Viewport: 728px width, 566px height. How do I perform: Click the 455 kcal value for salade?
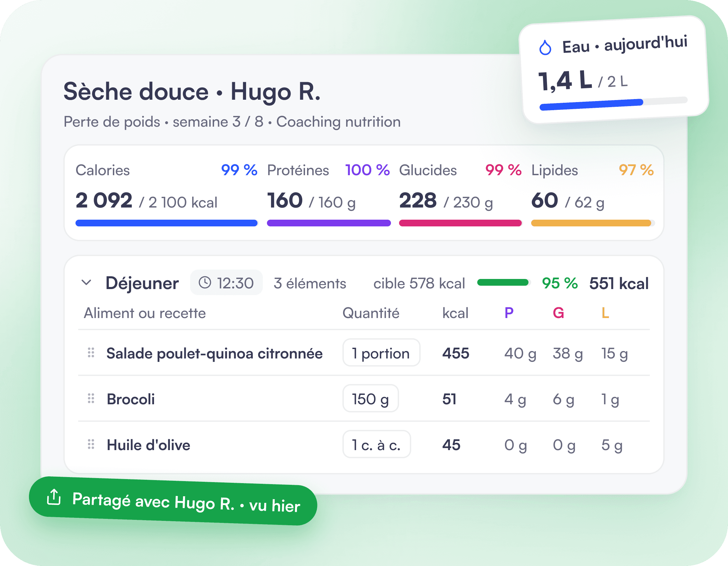coord(456,353)
